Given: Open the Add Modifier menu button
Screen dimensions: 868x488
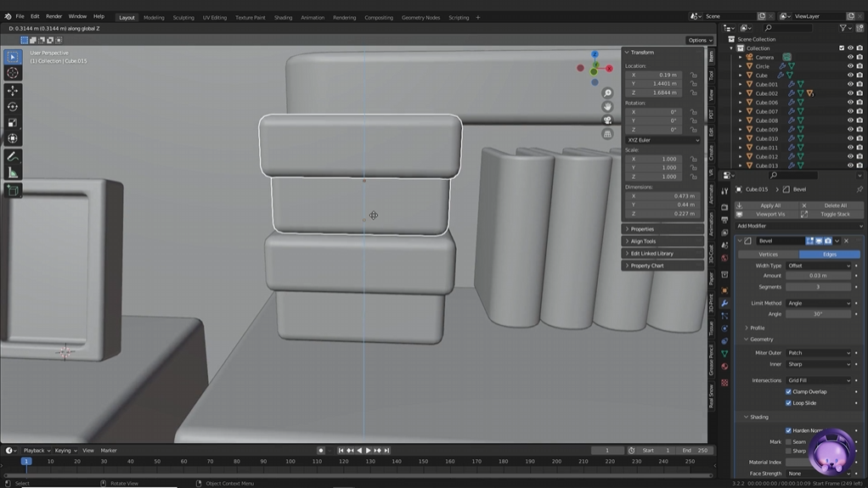Looking at the screenshot, I should [x=799, y=226].
